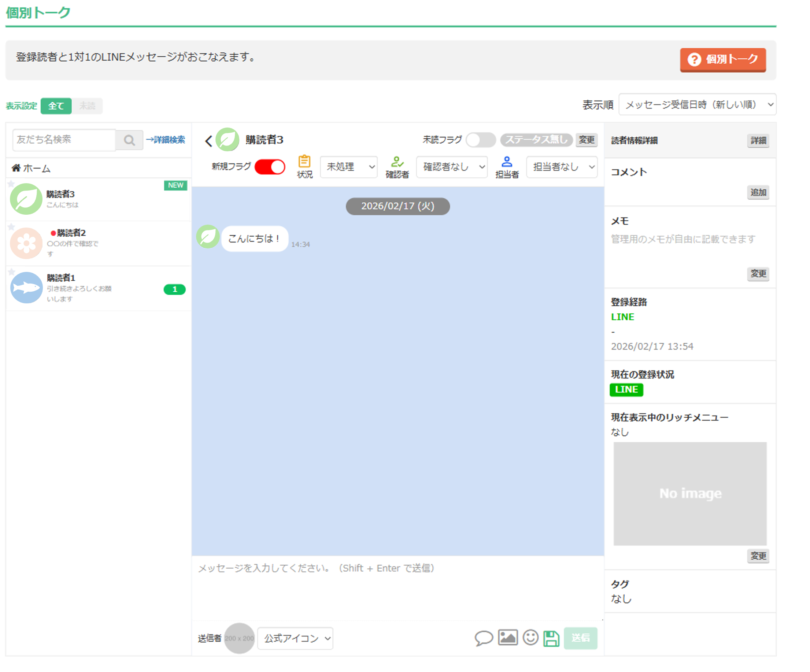This screenshot has height=672, width=810.
Task: Click the home icon labeled ホーム
Action: [x=16, y=168]
